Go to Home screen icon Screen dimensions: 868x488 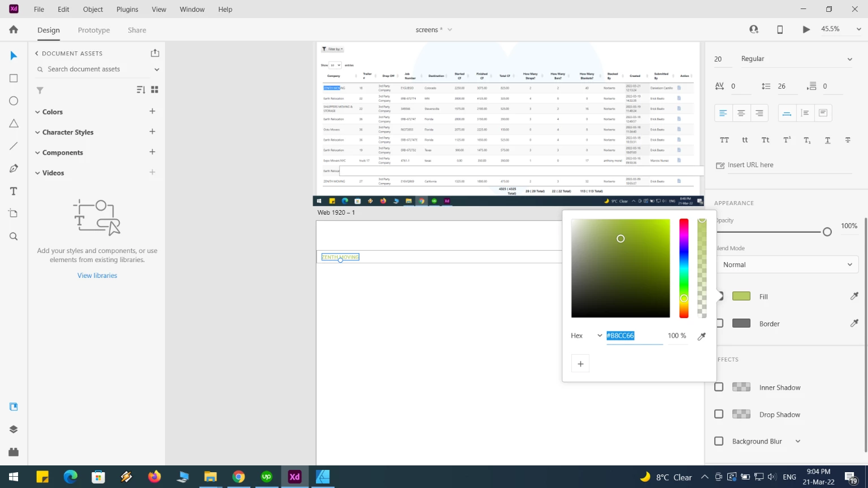point(14,29)
